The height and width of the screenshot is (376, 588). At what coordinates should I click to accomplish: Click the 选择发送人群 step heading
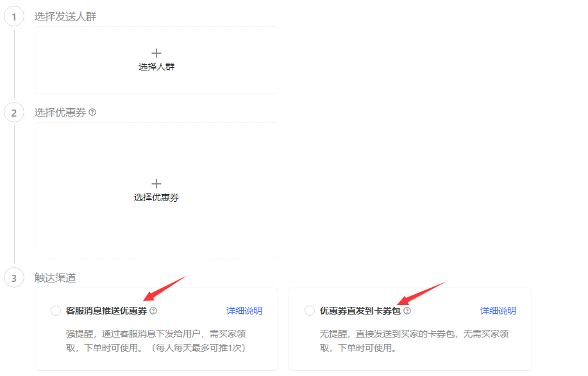tap(65, 17)
